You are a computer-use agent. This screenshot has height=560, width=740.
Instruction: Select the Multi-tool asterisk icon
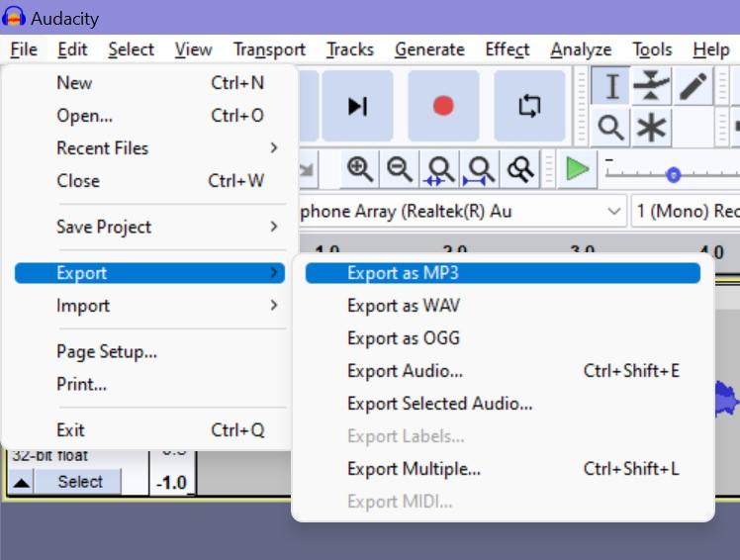[651, 128]
